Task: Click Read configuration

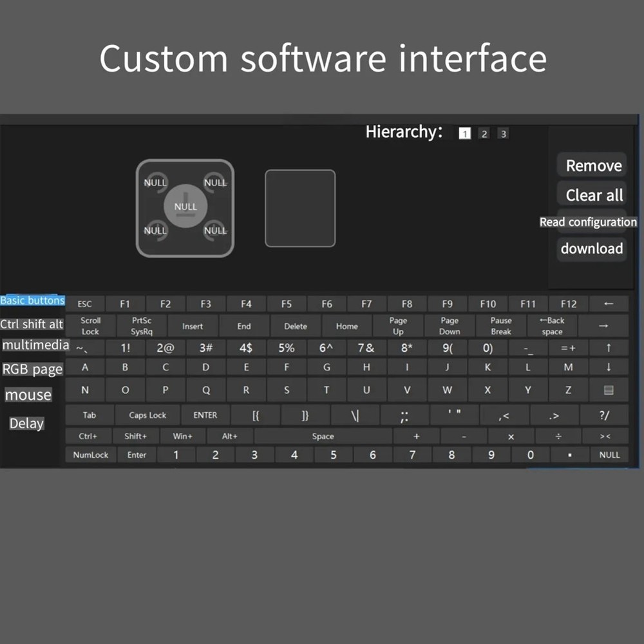Action: pos(588,222)
